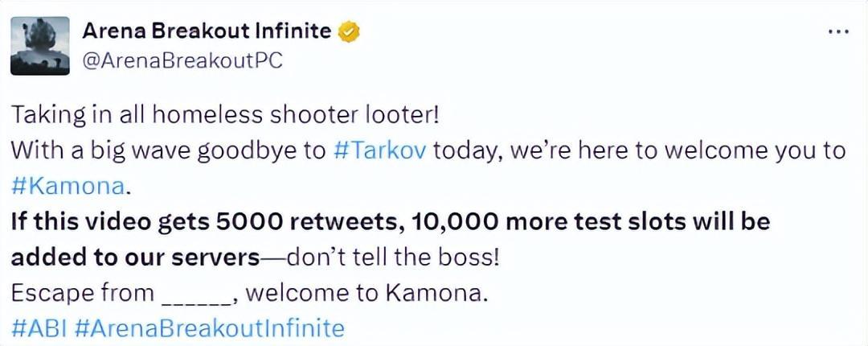This screenshot has height=346, width=868.
Task: Click the "Taking in all homeless shooter looter!" line
Action: point(225,114)
